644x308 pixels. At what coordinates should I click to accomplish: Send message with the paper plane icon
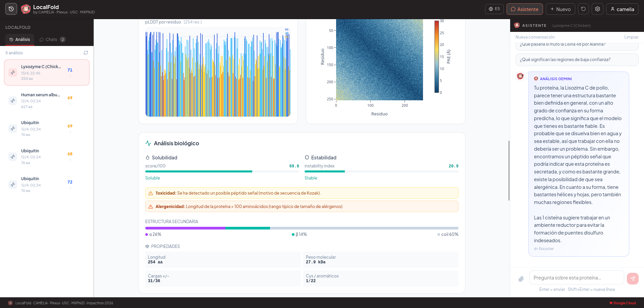point(633,278)
